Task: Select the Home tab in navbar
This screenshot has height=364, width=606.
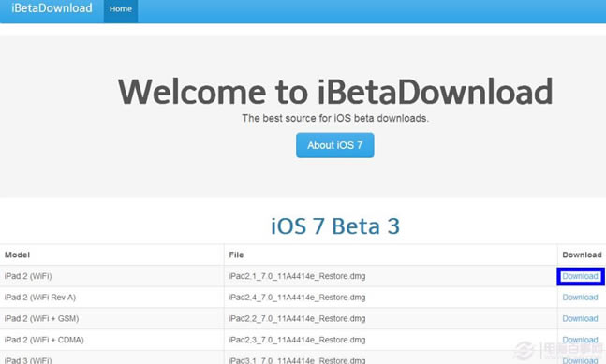Action: click(121, 9)
